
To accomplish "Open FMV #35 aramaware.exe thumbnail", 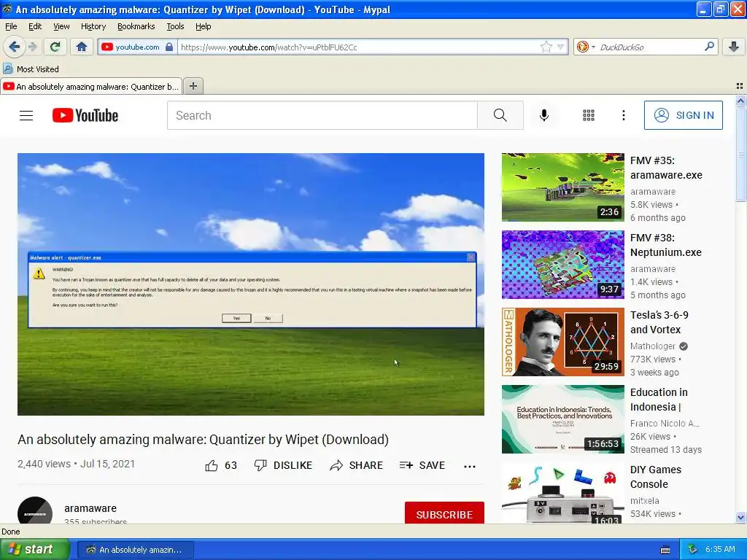I will tap(562, 187).
